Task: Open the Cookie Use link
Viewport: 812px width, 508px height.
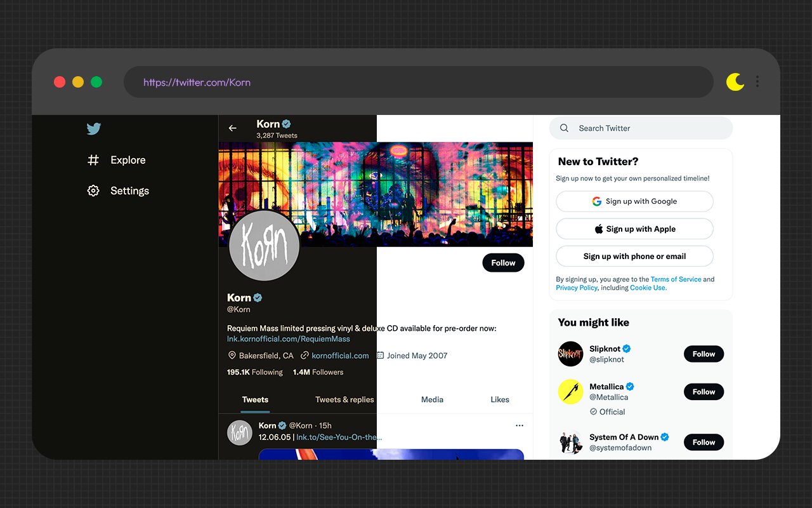Action: coord(648,288)
